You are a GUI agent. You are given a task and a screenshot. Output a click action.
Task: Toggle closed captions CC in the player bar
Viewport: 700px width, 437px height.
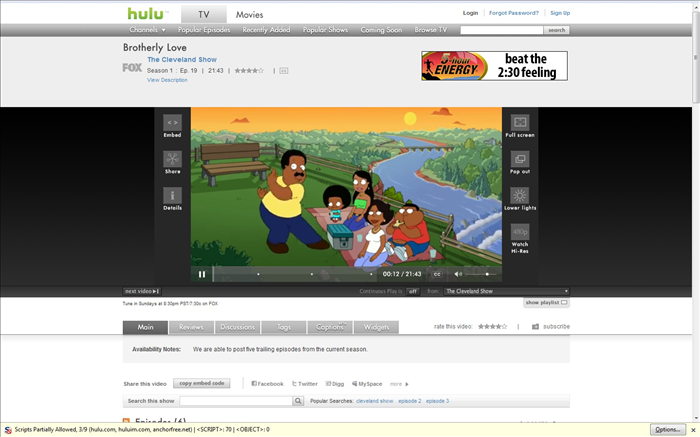[x=437, y=274]
